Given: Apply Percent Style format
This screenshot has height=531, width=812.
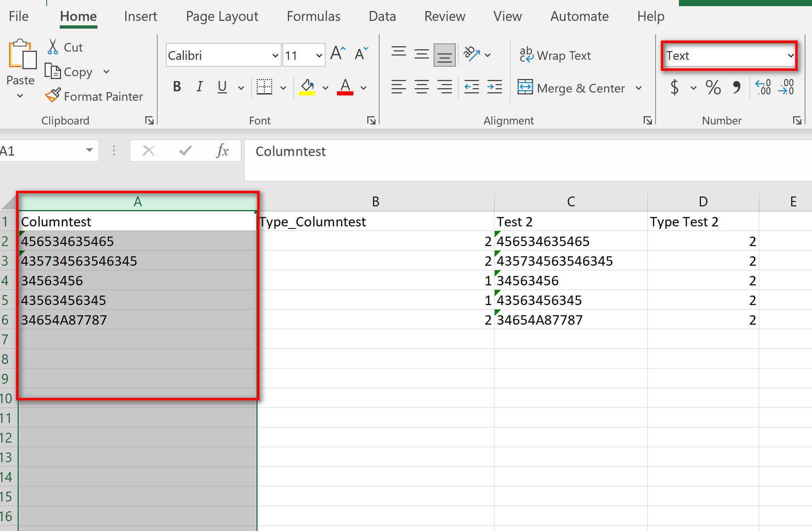Looking at the screenshot, I should pyautogui.click(x=713, y=87).
